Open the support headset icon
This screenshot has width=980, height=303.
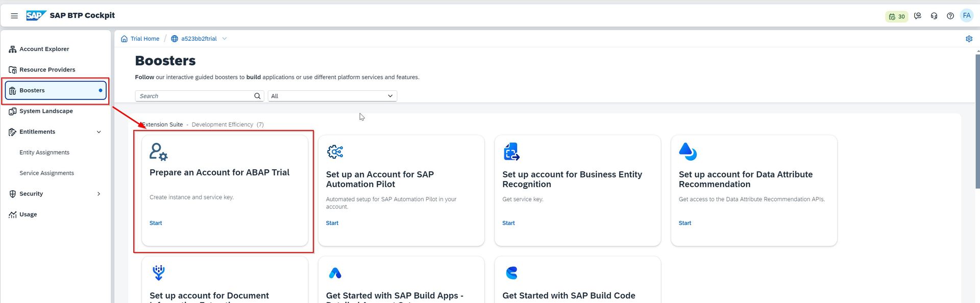pos(934,16)
